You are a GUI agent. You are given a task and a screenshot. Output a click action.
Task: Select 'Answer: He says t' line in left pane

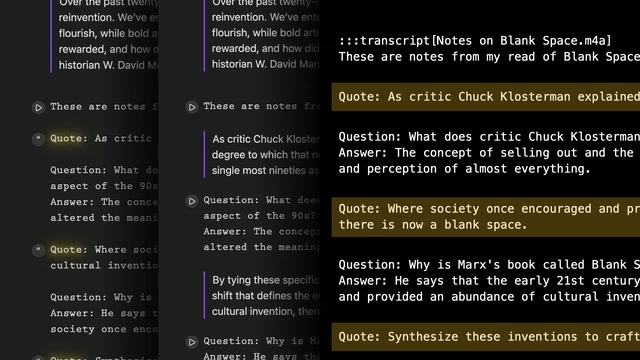pyautogui.click(x=104, y=313)
